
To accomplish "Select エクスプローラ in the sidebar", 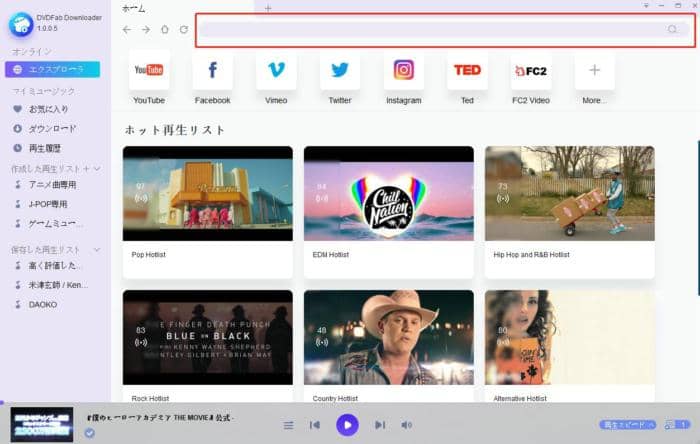I will 53,69.
